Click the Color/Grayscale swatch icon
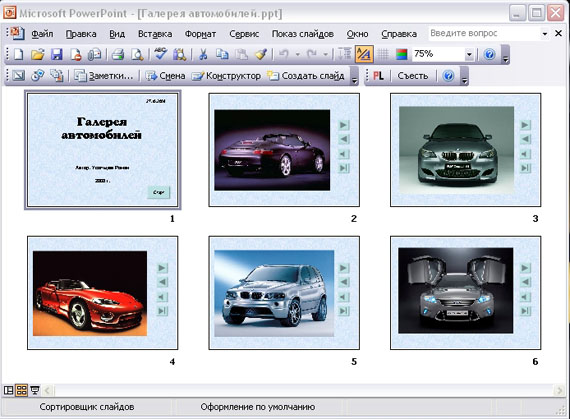 pyautogui.click(x=402, y=55)
